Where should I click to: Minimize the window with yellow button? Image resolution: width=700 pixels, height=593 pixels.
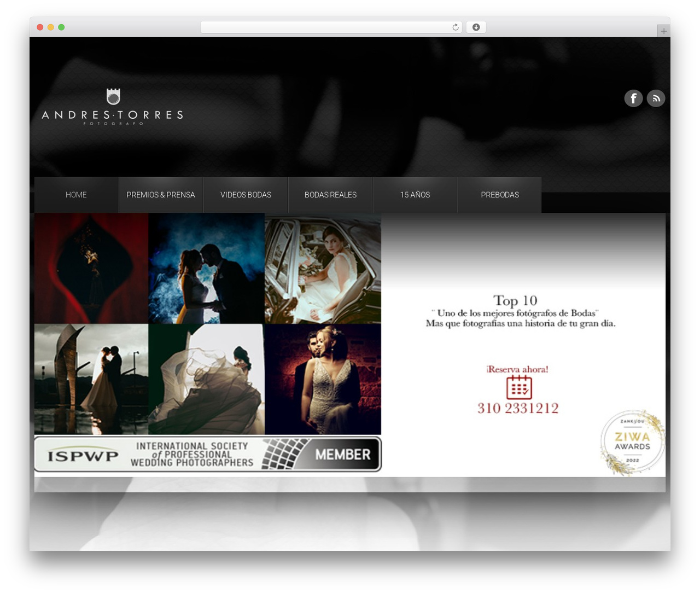click(51, 27)
